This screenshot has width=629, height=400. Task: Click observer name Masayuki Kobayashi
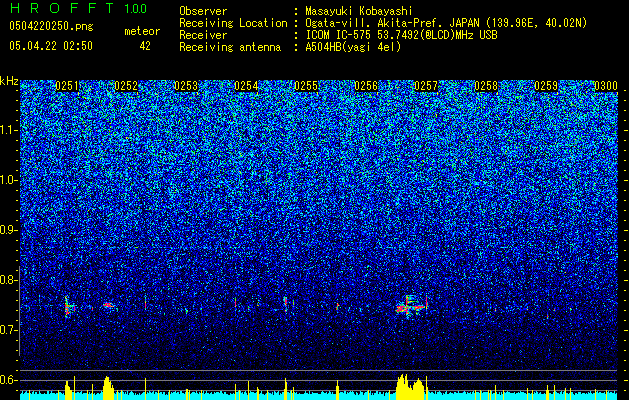pyautogui.click(x=359, y=11)
